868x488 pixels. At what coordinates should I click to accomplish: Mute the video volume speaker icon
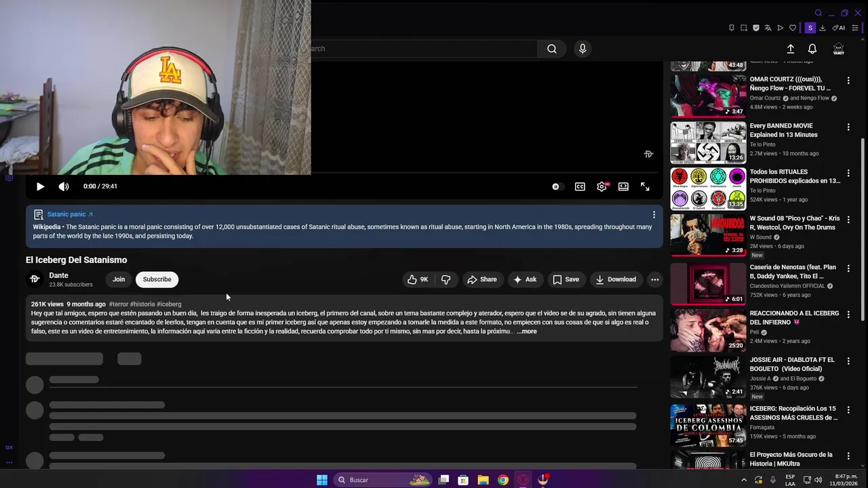pos(64,186)
